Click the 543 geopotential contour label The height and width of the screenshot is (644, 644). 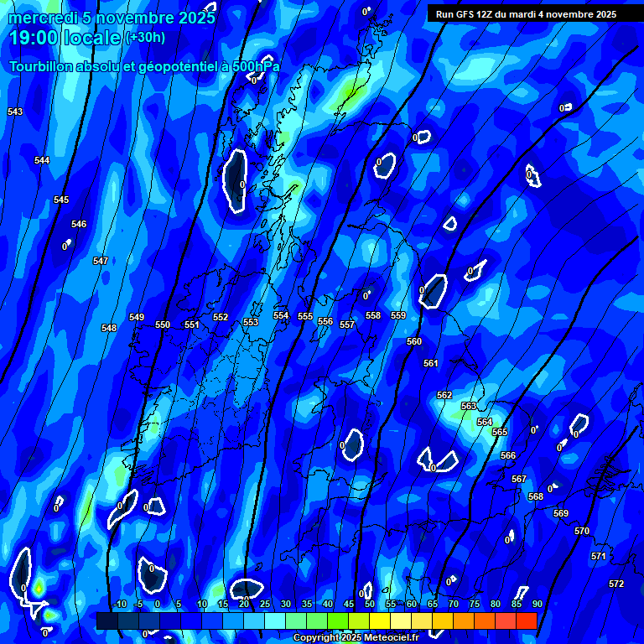pyautogui.click(x=15, y=112)
